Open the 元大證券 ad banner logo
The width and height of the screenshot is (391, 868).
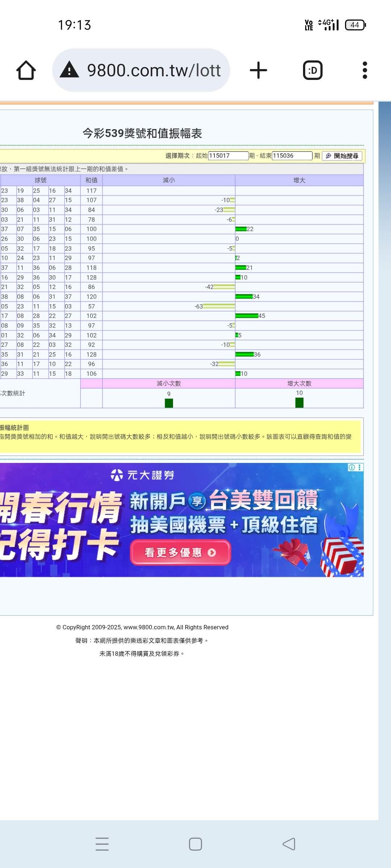coord(142,475)
